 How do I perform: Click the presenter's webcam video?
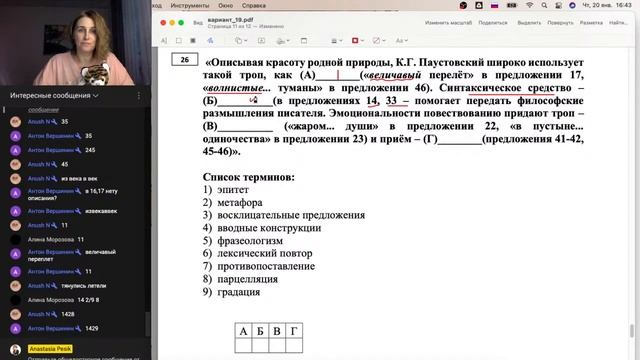(x=76, y=42)
